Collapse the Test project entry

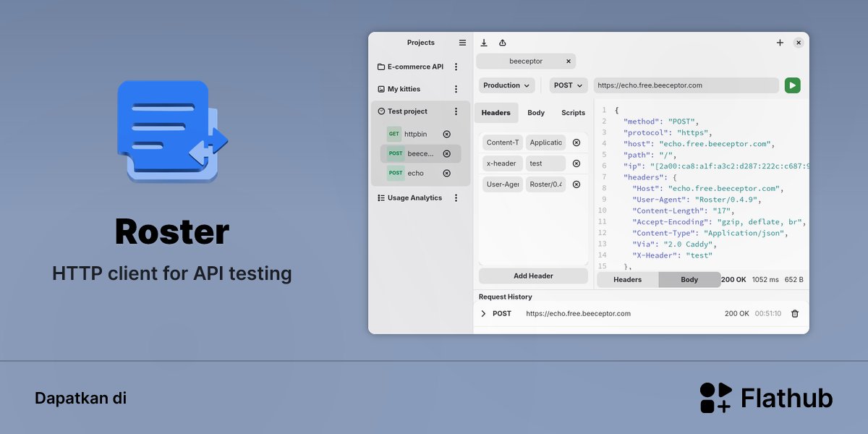[x=407, y=111]
